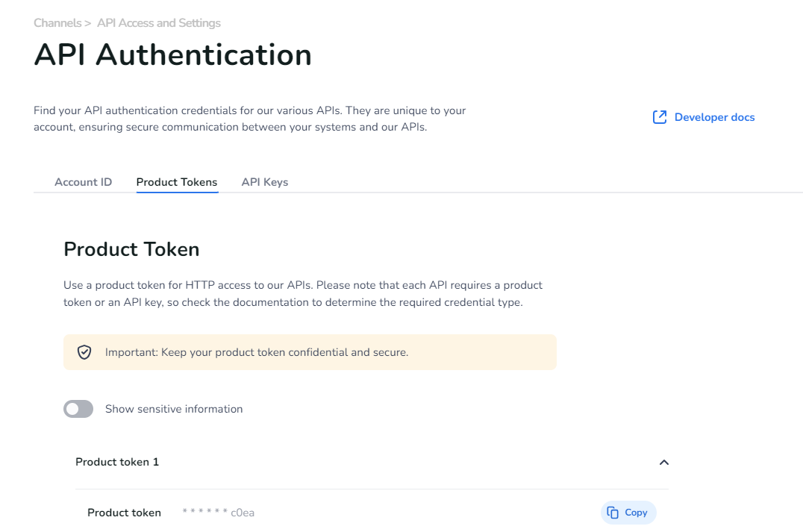Click the Product Token section heading

point(131,249)
